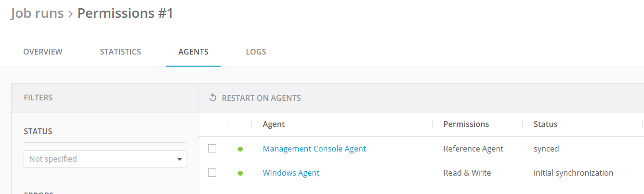This screenshot has width=644, height=194.
Task: Go to the Logs tab
Action: coord(256,52)
